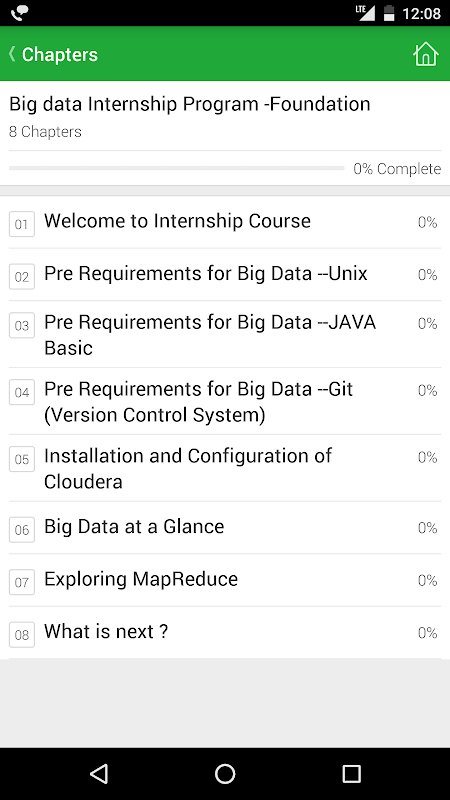
Task: Tap the 08 chapter number badge
Action: [x=22, y=635]
